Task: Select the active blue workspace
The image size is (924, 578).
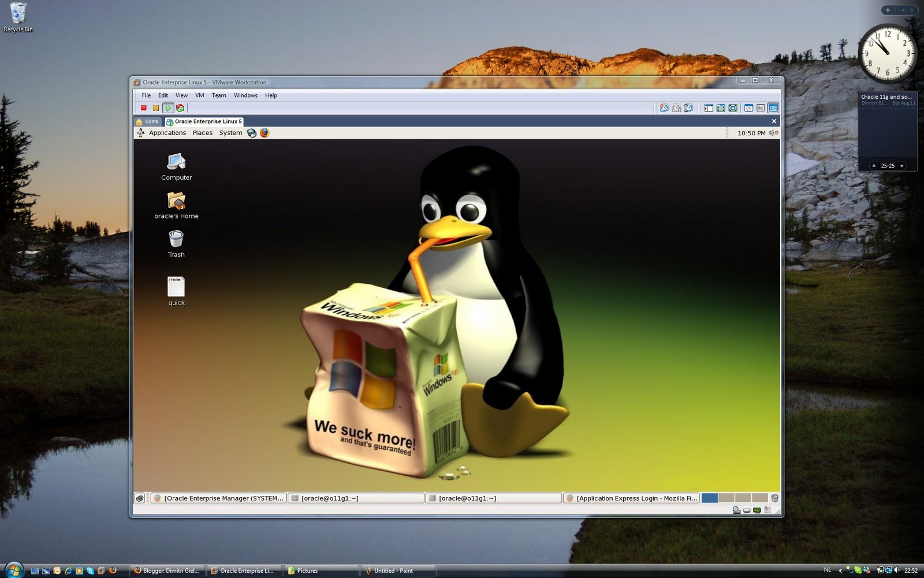Action: [x=710, y=498]
